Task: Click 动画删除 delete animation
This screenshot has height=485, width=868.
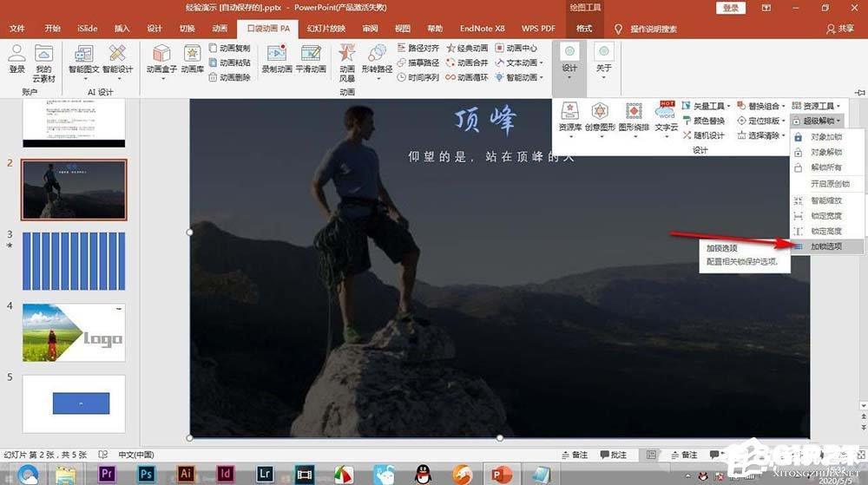Action: point(230,77)
